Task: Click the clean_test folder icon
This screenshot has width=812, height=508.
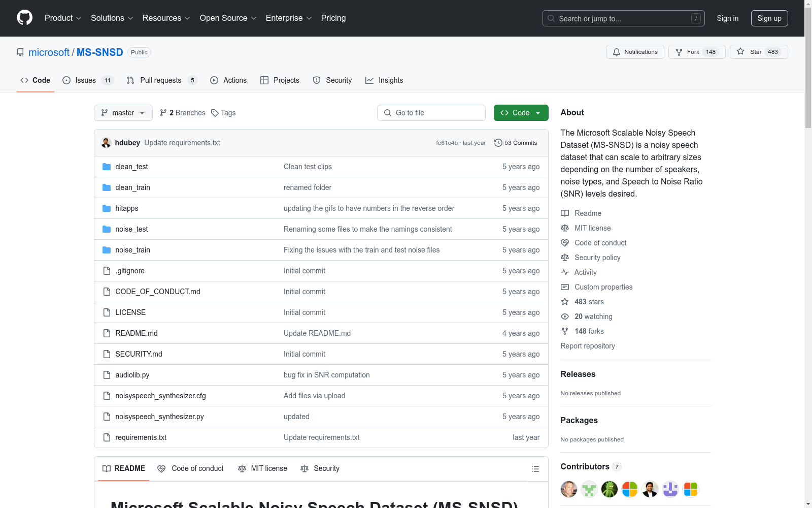Action: pyautogui.click(x=107, y=167)
